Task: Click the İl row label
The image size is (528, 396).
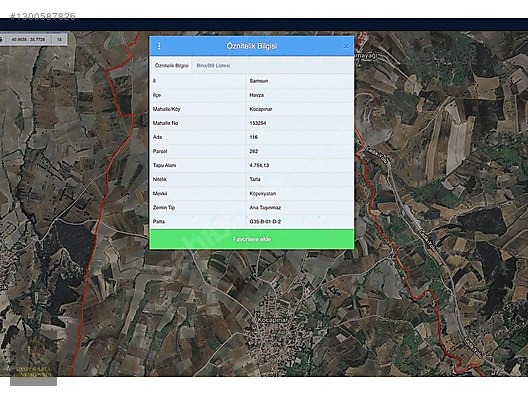Action: coord(154,81)
